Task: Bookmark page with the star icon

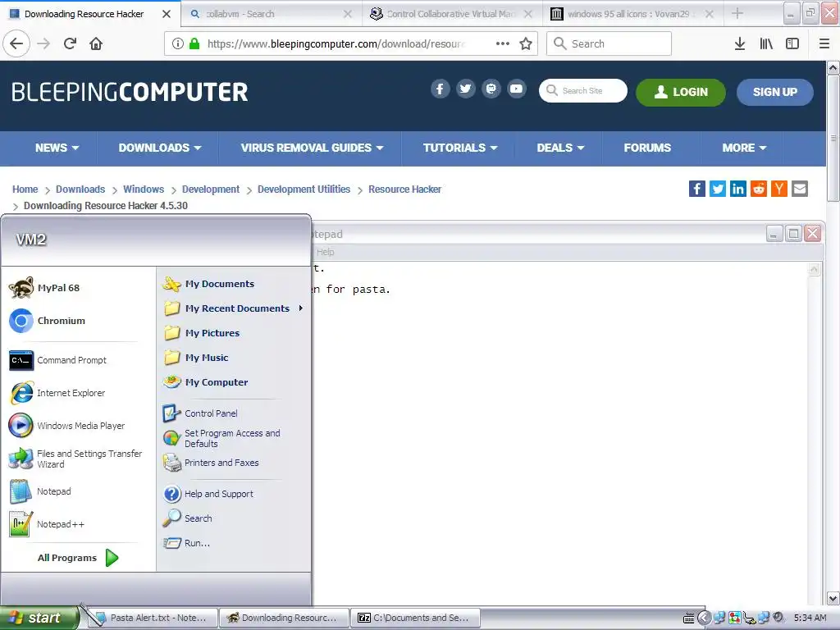Action: pos(526,43)
